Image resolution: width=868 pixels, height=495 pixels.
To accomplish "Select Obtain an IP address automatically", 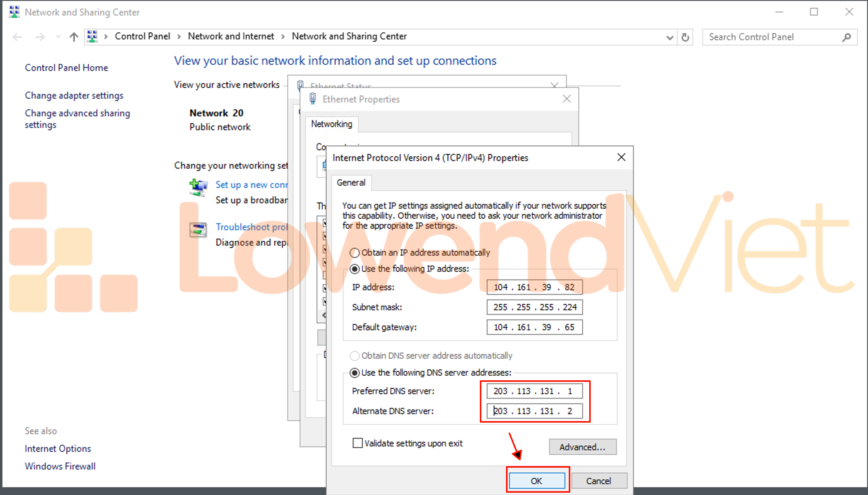I will (355, 253).
